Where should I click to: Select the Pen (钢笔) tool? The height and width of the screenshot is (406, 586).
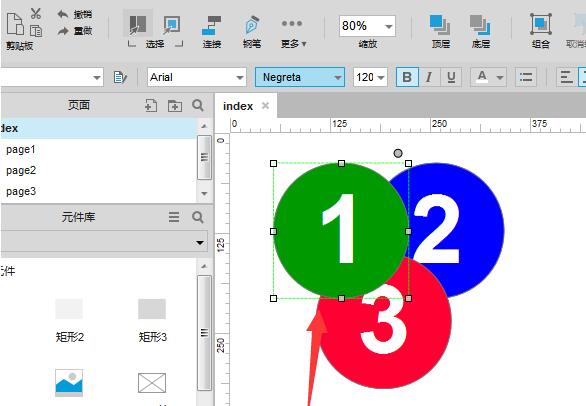pos(252,32)
